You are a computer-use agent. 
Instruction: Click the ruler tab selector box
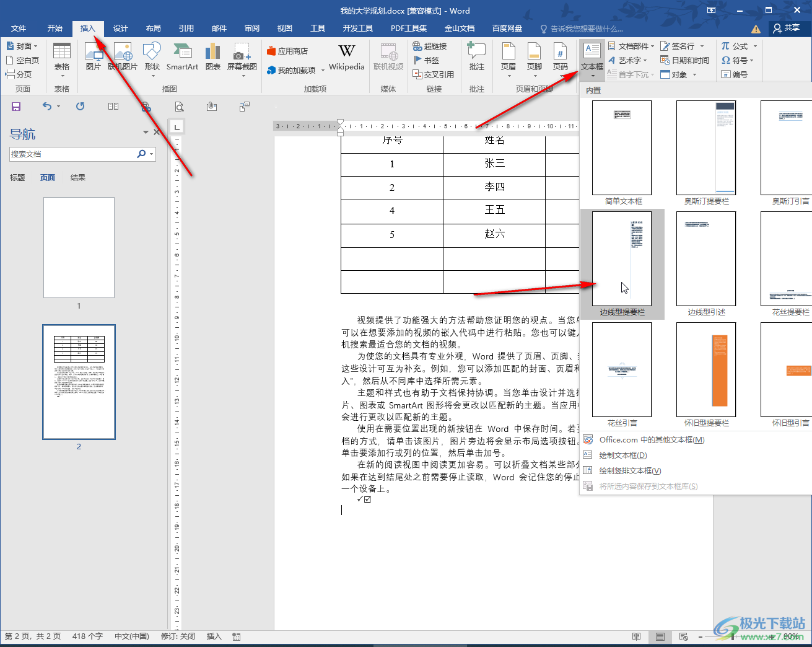pyautogui.click(x=177, y=127)
